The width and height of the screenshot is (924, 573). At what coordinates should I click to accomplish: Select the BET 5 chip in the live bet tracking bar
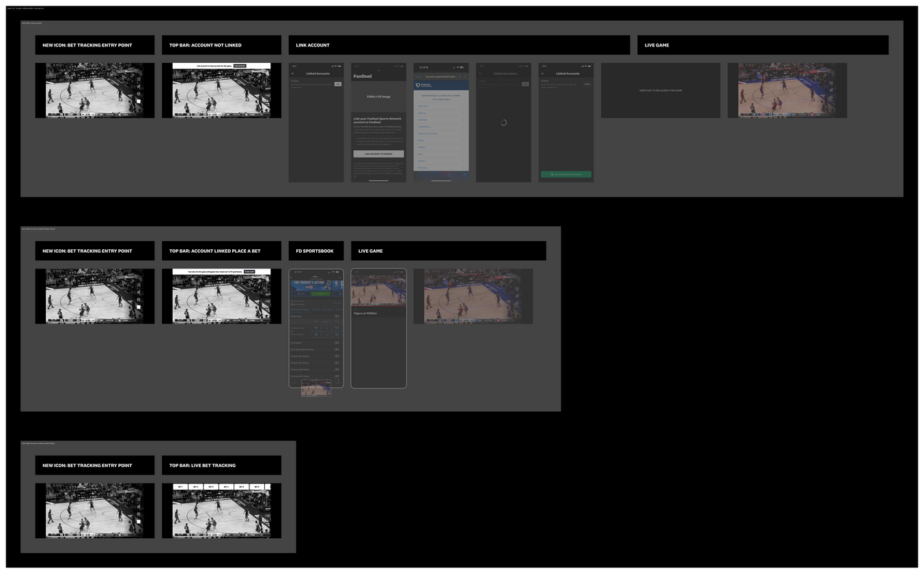241,487
